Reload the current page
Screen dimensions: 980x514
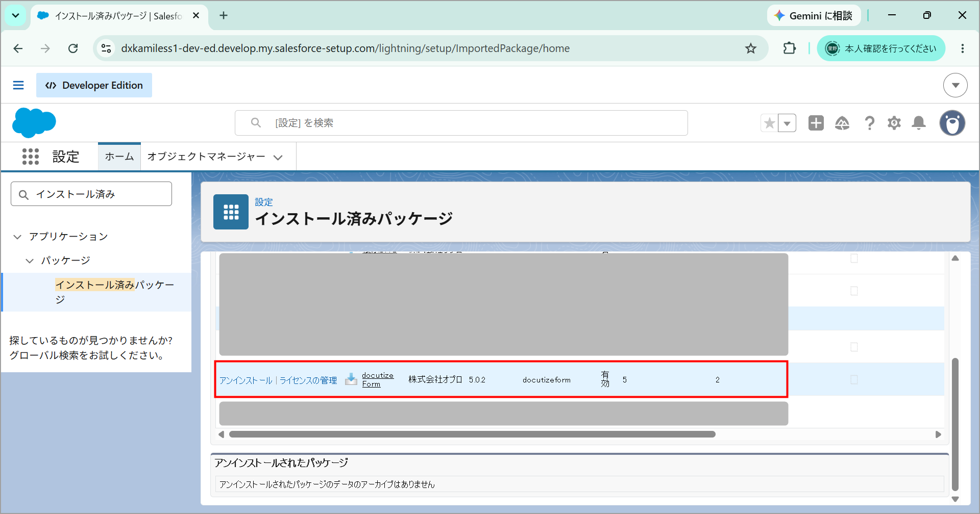(73, 48)
